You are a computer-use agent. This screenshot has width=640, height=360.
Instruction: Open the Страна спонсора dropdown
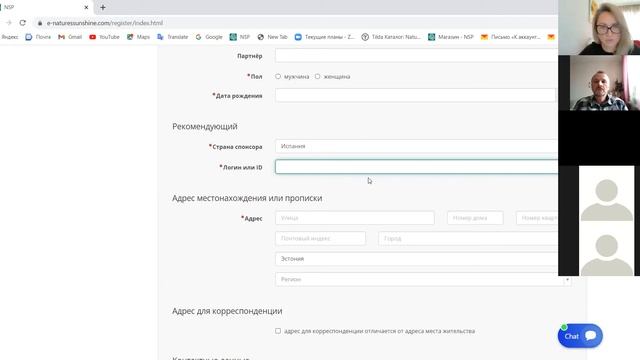416,146
